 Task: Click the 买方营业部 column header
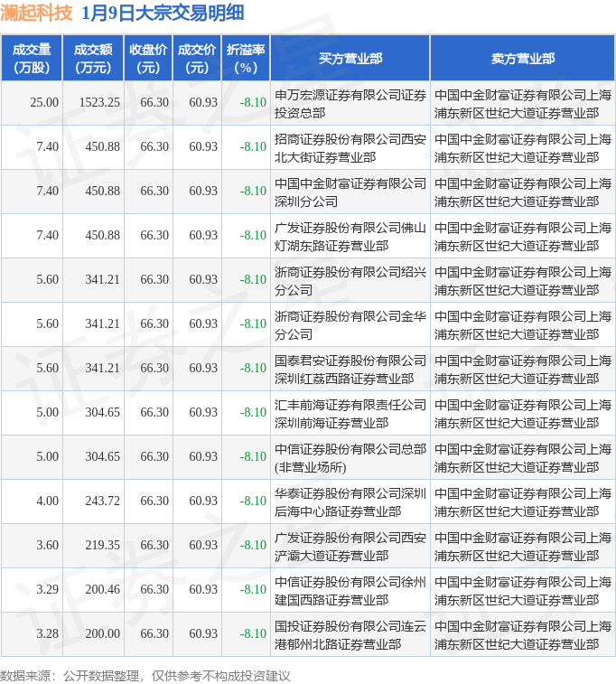350,58
